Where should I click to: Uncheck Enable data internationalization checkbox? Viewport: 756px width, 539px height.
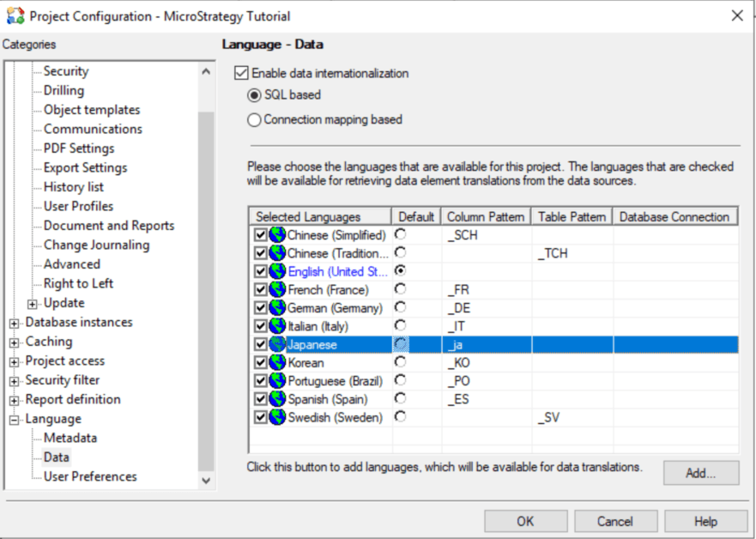[241, 73]
